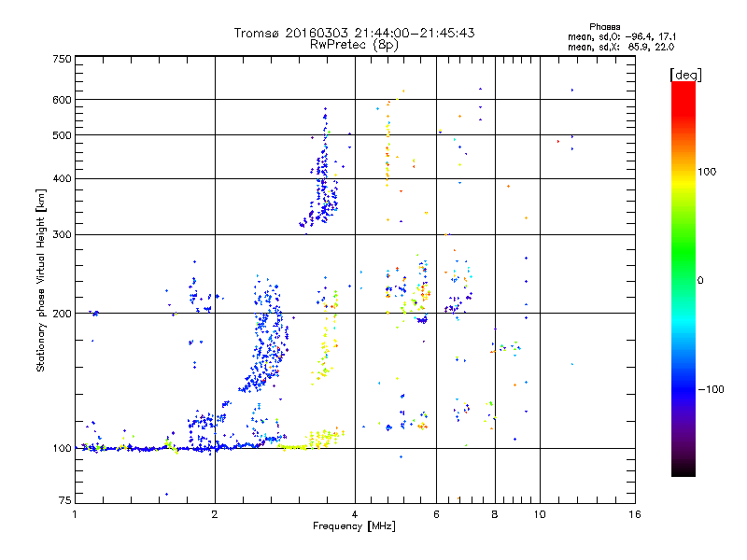This screenshot has height=560, width=747.
Task: Click the y-axis tick label '300'
Action: (63, 235)
